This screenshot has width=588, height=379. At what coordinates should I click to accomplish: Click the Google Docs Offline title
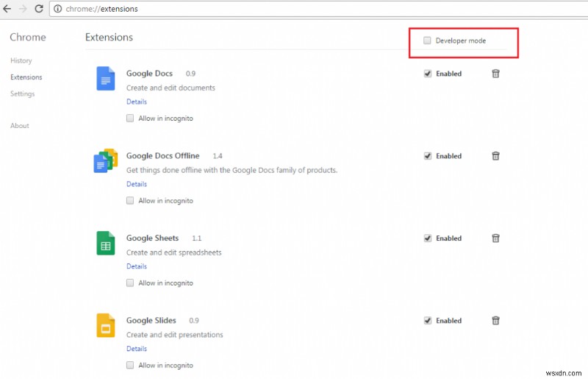(x=162, y=155)
